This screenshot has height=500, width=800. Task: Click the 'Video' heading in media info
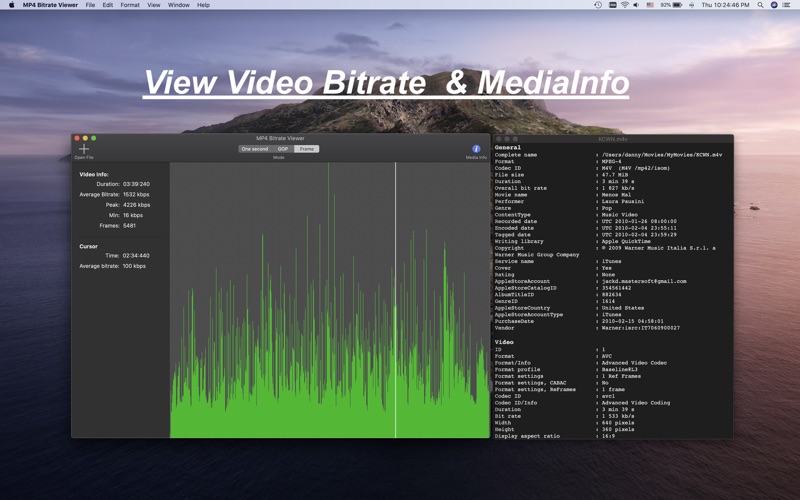(x=504, y=342)
